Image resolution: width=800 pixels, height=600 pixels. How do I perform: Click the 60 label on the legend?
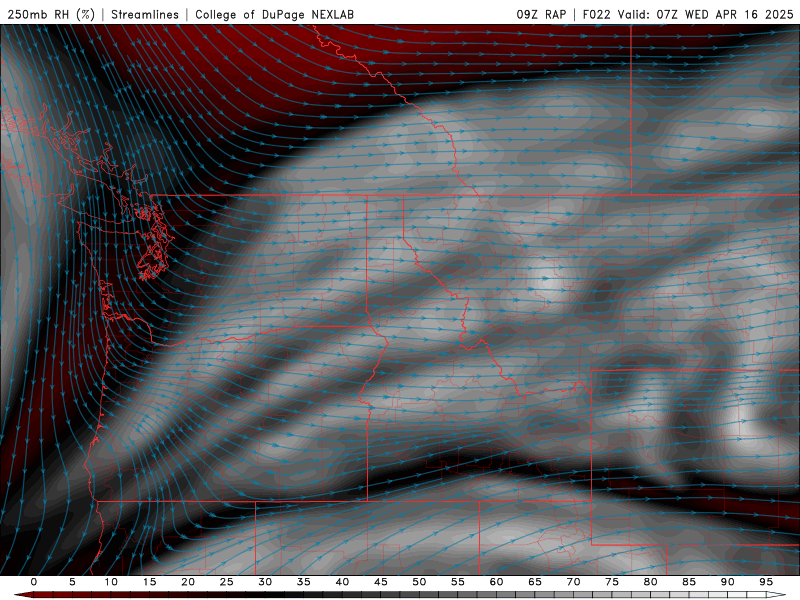pyautogui.click(x=496, y=582)
